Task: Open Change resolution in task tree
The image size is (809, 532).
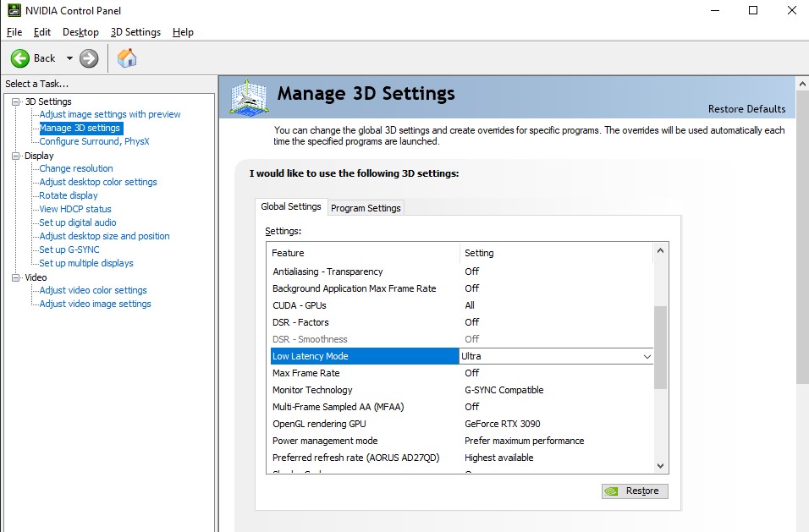Action: [x=76, y=168]
